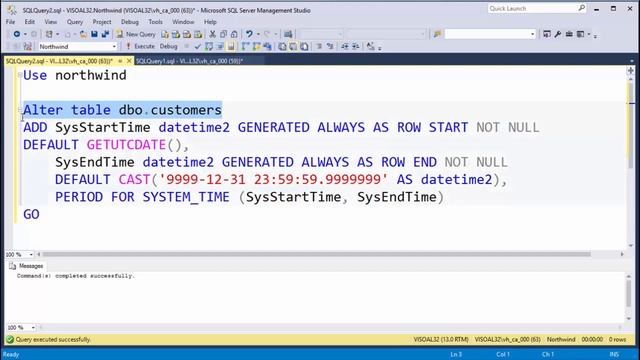This screenshot has height=360, width=640.
Task: Click the Increase Indent icon
Action: (356, 47)
